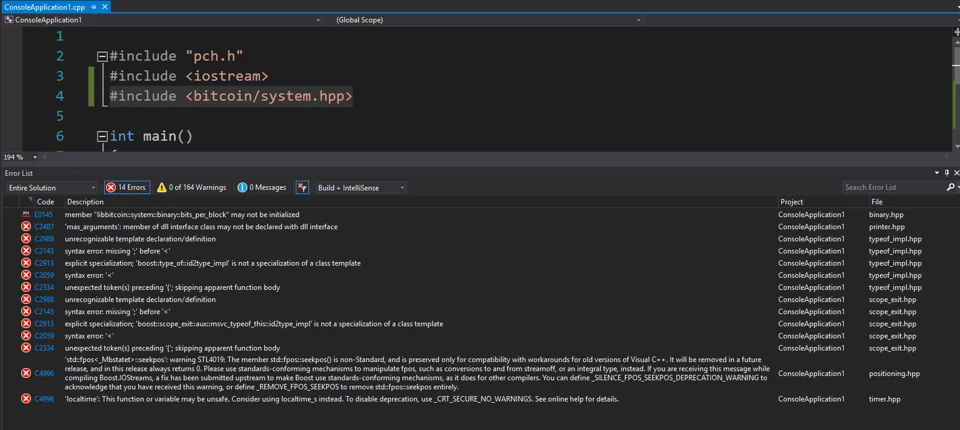This screenshot has height=430, width=960.
Task: Select the binary.hpp file cell
Action: (886, 215)
